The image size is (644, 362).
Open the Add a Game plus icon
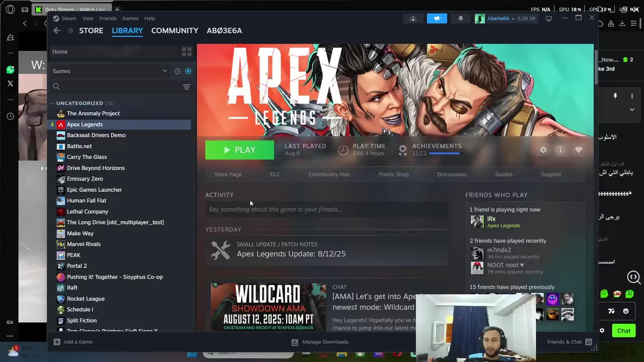57,342
